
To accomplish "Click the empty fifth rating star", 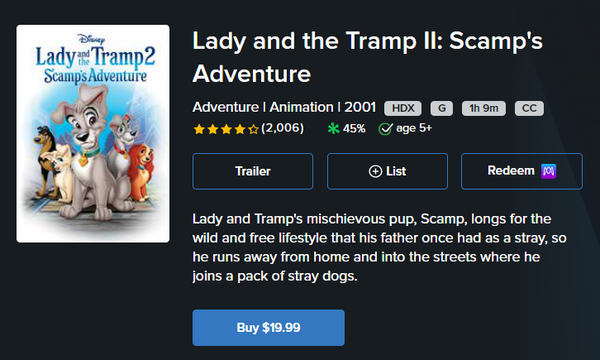I will coord(253,129).
